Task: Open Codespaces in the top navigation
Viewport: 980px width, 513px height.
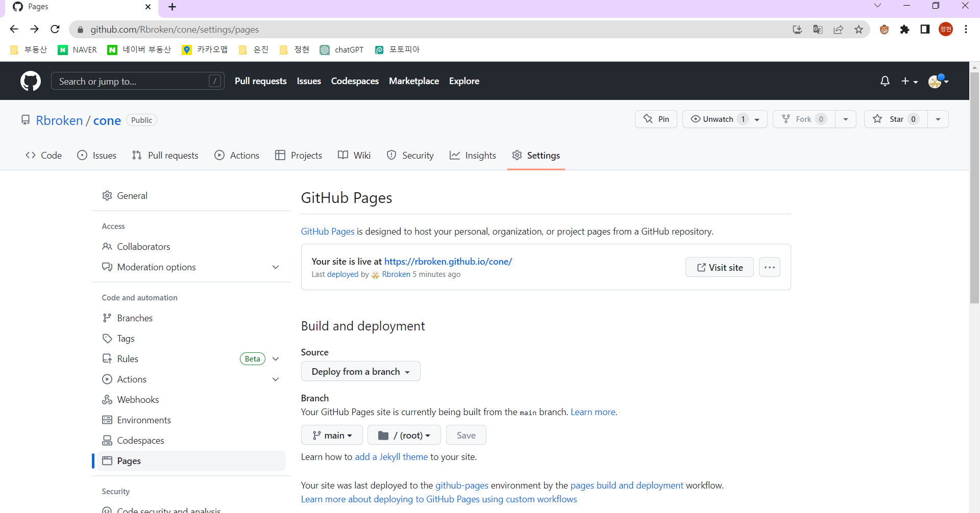Action: 355,81
